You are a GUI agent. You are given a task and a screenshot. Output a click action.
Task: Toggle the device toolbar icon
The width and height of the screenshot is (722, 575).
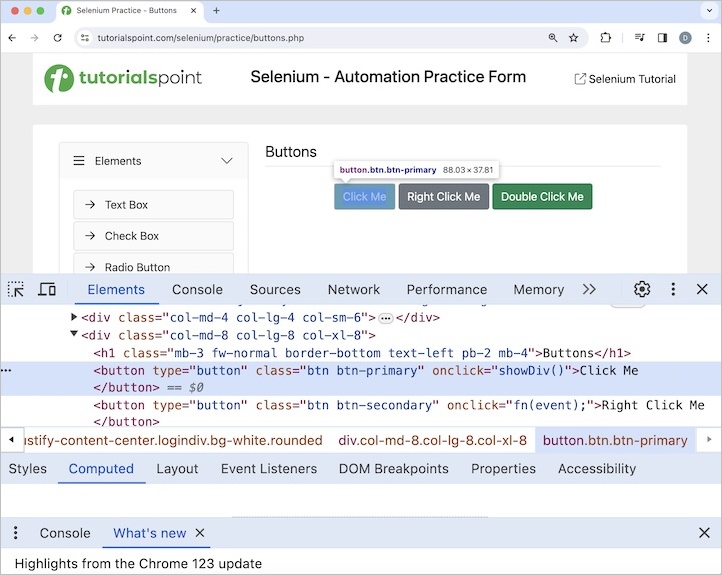pos(47,289)
